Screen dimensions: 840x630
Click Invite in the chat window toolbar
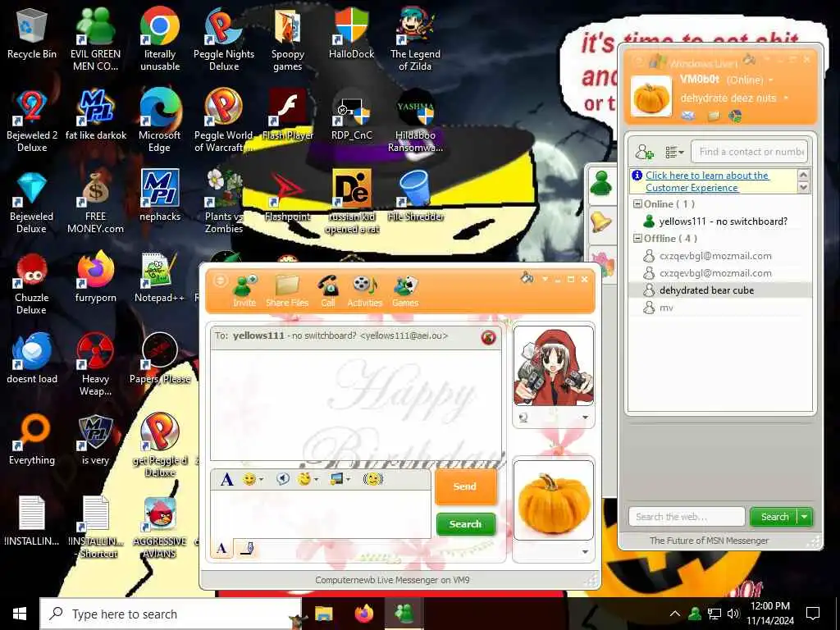point(244,291)
